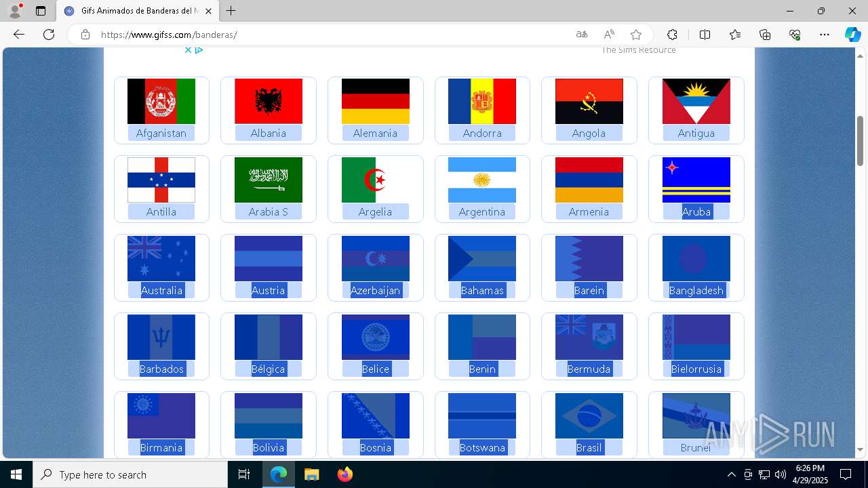
Task: Open Collections panel
Action: [x=765, y=35]
